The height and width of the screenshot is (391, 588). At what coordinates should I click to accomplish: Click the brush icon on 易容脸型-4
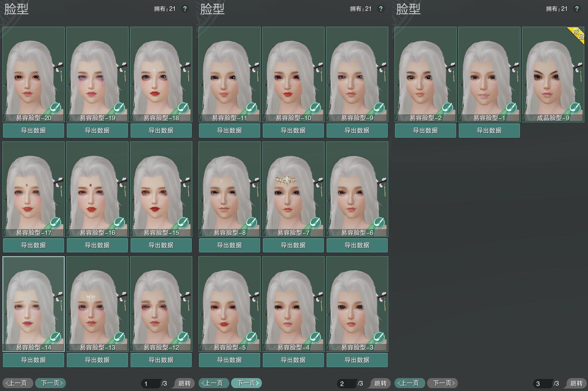[315, 338]
